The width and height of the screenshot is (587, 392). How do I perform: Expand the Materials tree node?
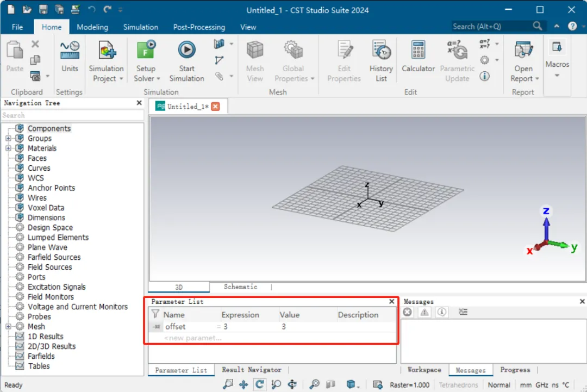[x=8, y=148]
